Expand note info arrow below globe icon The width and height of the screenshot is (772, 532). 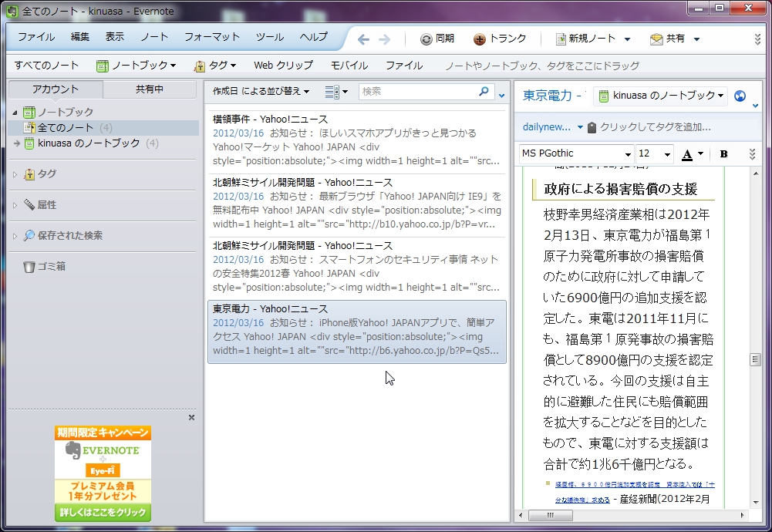[x=755, y=106]
